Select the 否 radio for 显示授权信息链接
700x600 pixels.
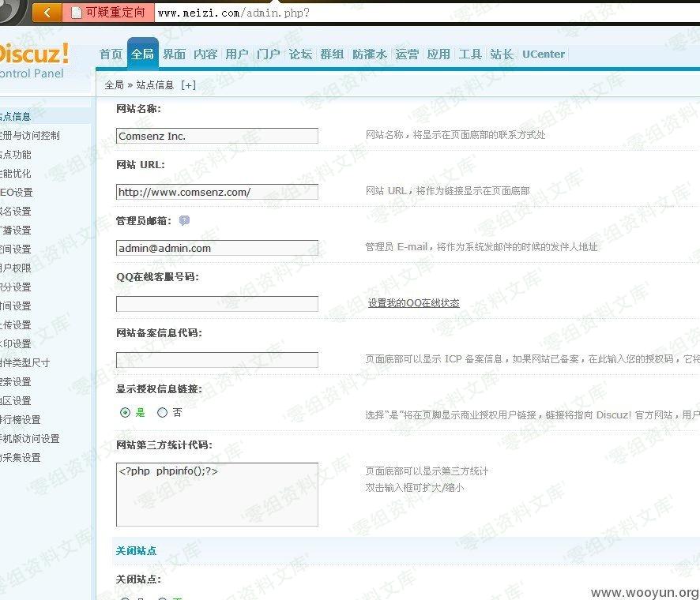pyautogui.click(x=163, y=412)
